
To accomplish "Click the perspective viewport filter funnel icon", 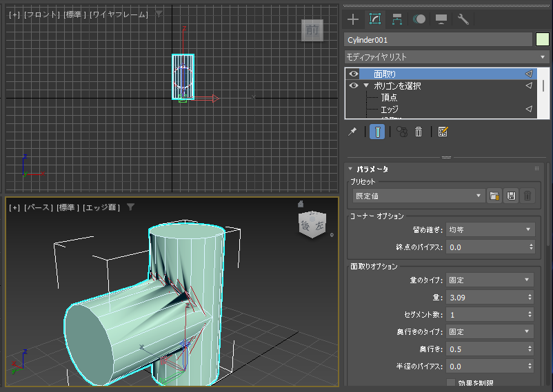I will point(130,207).
